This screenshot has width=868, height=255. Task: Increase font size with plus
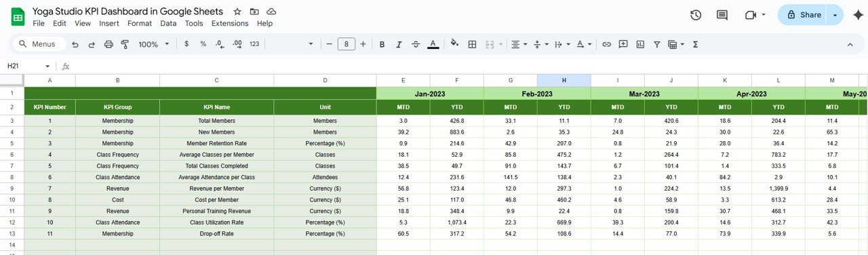[363, 44]
